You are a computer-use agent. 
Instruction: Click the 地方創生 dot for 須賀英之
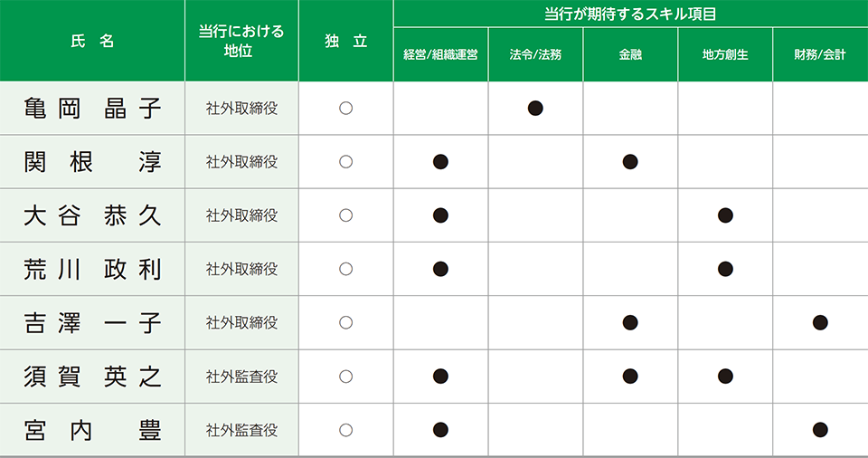point(725,377)
